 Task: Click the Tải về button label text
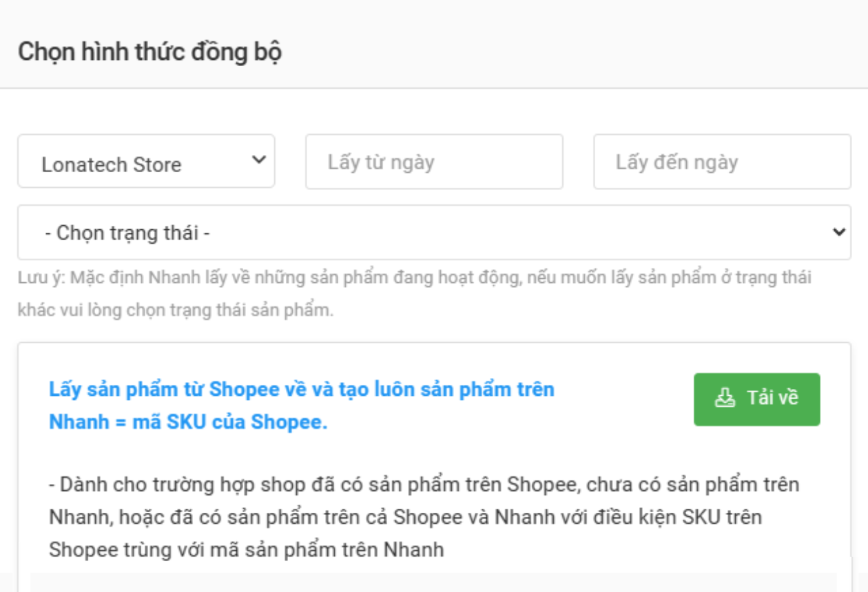772,399
